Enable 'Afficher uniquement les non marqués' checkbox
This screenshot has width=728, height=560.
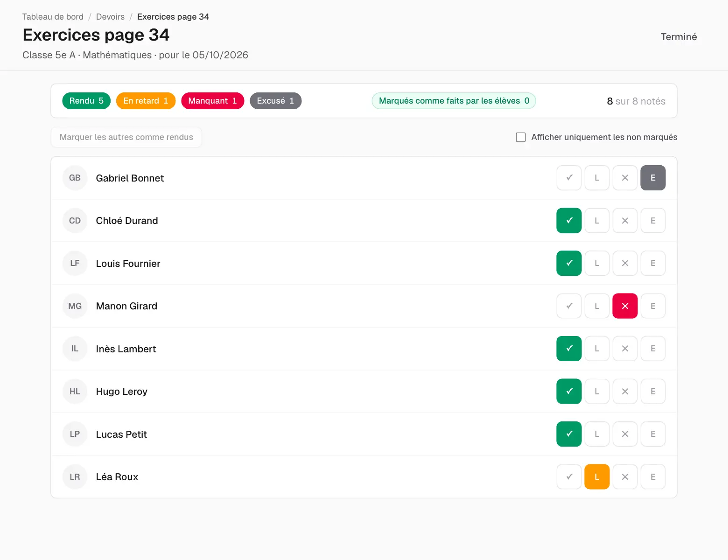[521, 137]
